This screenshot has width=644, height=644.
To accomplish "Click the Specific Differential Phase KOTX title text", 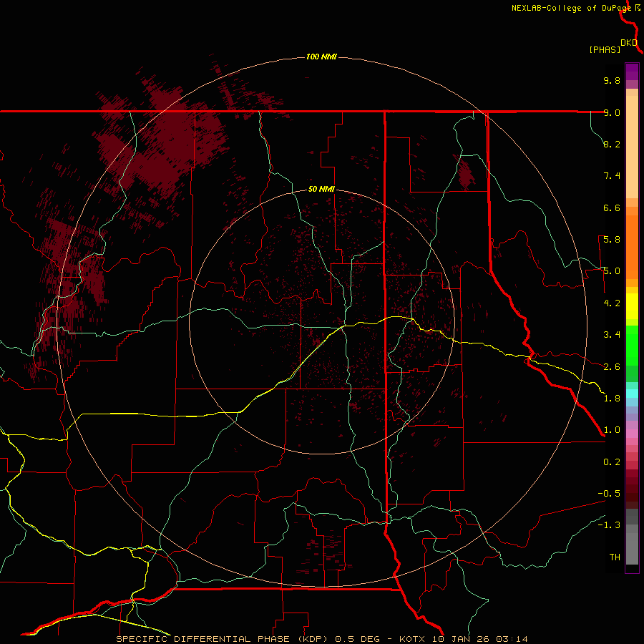I will (321, 639).
